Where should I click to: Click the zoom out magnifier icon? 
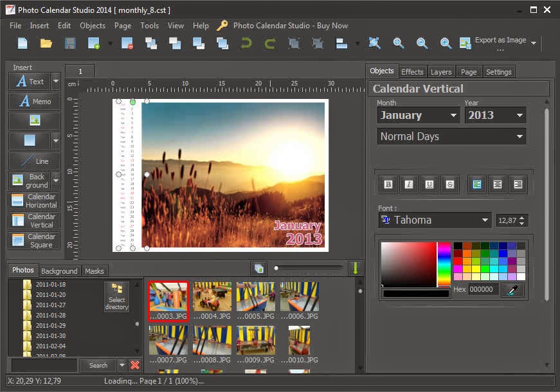tap(422, 43)
